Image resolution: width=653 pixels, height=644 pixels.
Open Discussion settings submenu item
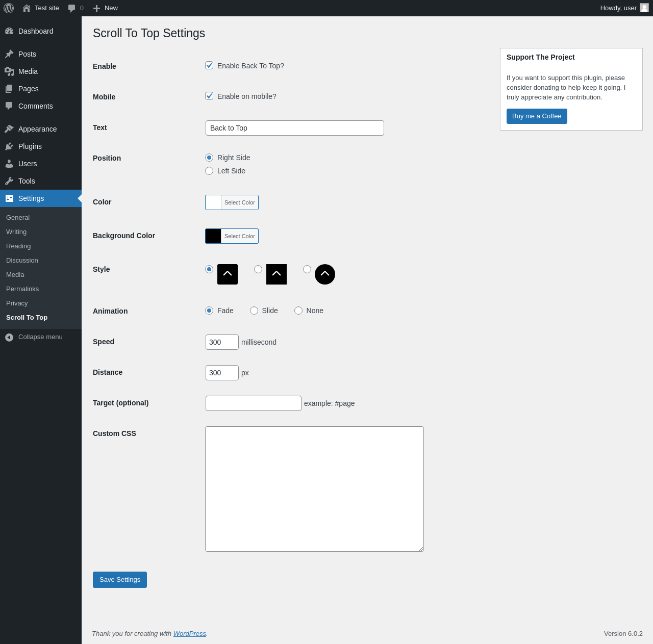22,261
